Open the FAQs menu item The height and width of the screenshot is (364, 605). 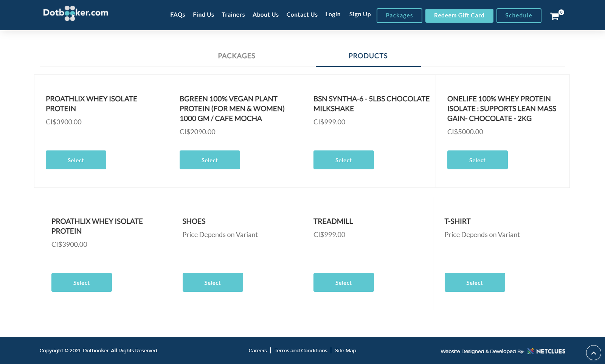pos(178,15)
